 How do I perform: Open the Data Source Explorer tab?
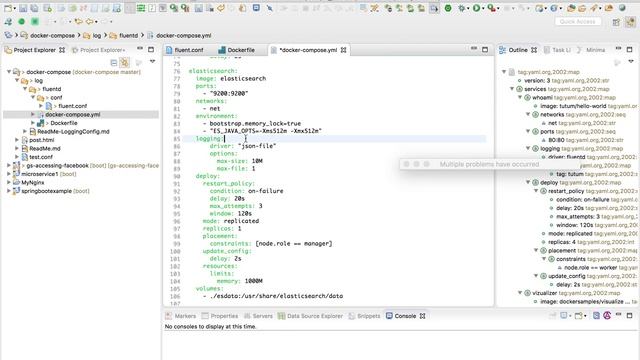310,316
